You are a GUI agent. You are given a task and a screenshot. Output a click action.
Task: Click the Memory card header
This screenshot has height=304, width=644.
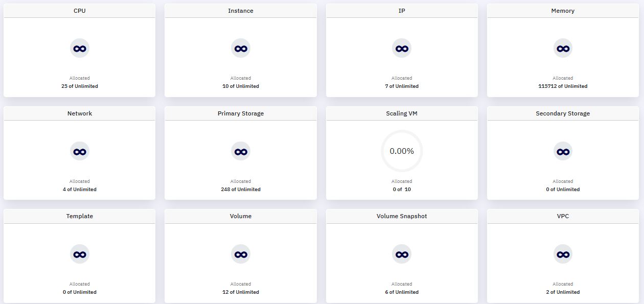coord(563,11)
